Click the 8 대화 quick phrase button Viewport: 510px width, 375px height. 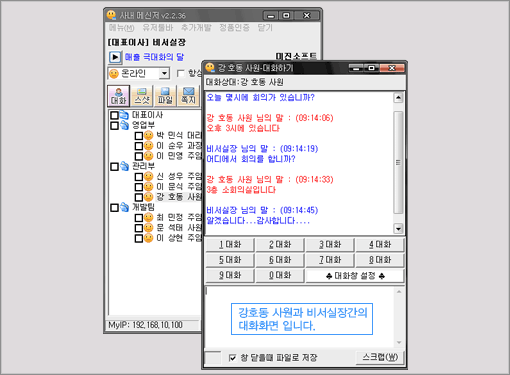(380, 260)
